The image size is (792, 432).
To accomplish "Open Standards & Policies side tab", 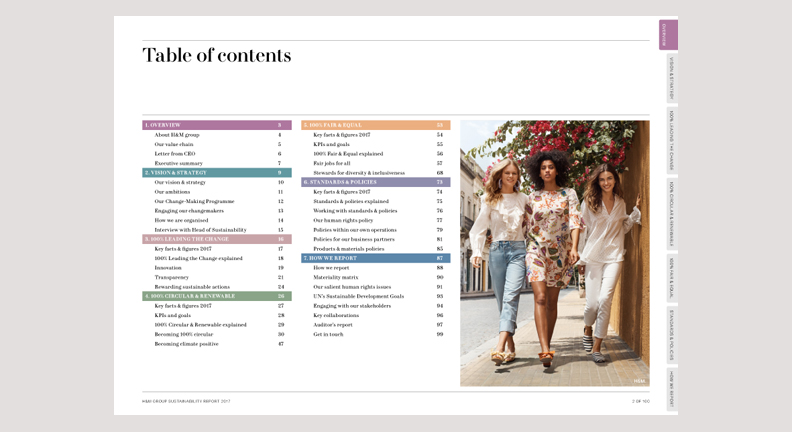I will coord(671,335).
